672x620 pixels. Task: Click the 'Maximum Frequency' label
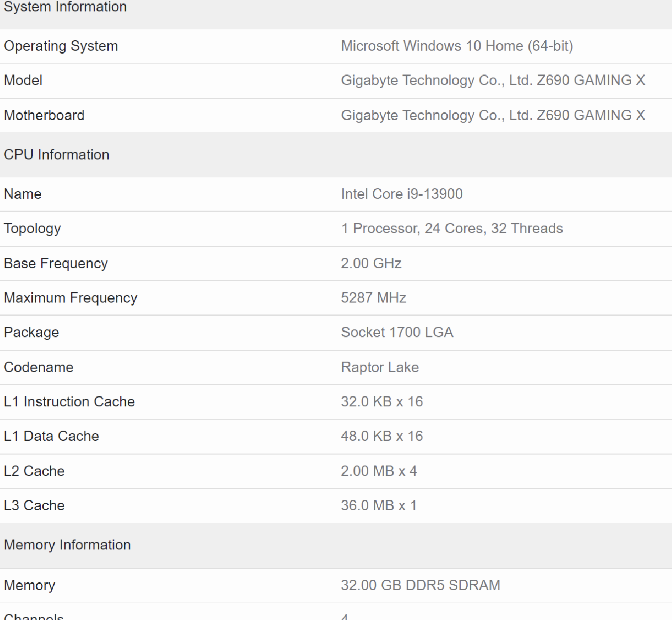pos(71,298)
